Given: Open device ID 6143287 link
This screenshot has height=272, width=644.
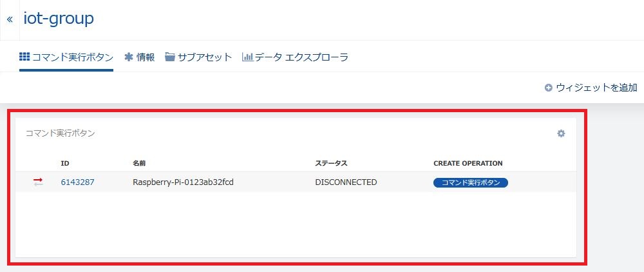Looking at the screenshot, I should pos(78,182).
